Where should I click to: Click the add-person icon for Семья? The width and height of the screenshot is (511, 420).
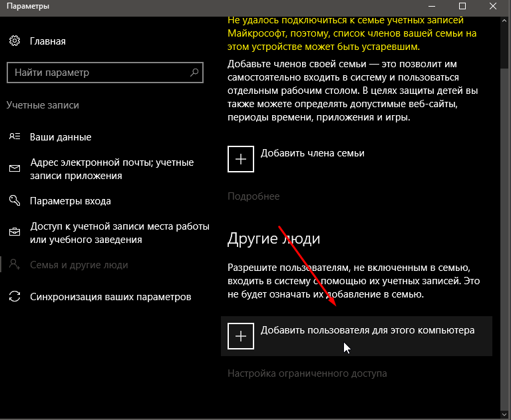click(x=15, y=264)
